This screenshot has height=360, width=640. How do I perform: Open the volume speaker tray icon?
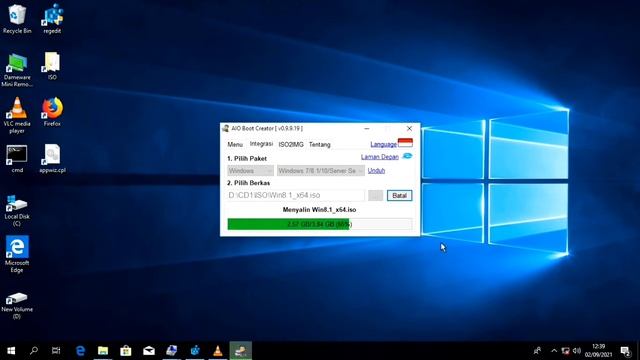coord(577,351)
